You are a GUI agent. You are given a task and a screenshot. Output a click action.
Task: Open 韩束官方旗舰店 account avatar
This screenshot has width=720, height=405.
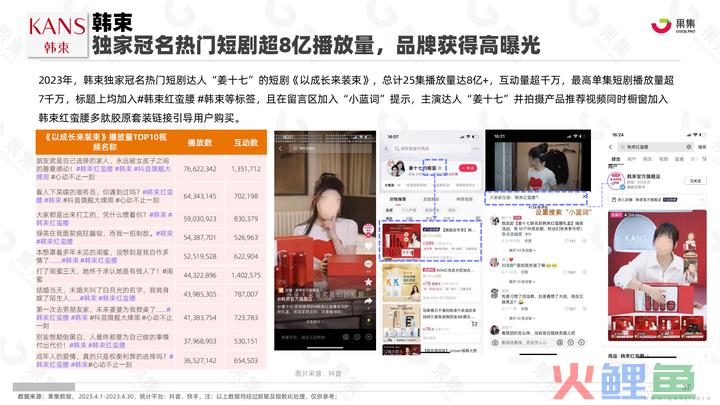tap(615, 181)
